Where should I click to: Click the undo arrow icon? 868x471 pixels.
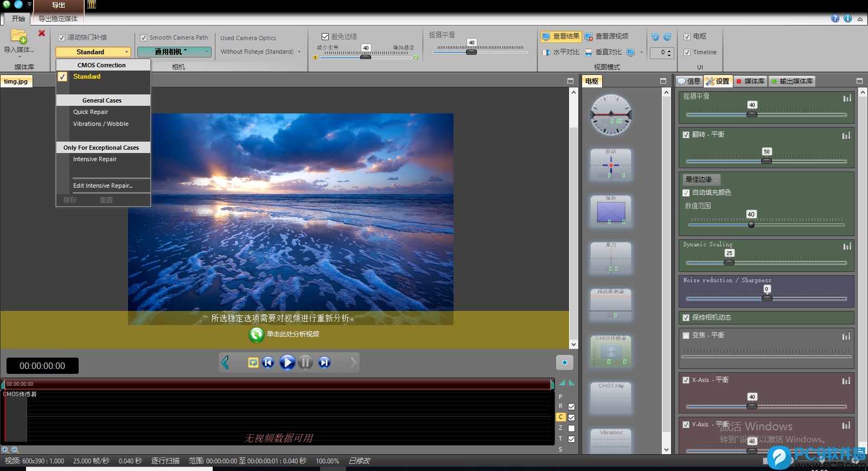(x=655, y=37)
